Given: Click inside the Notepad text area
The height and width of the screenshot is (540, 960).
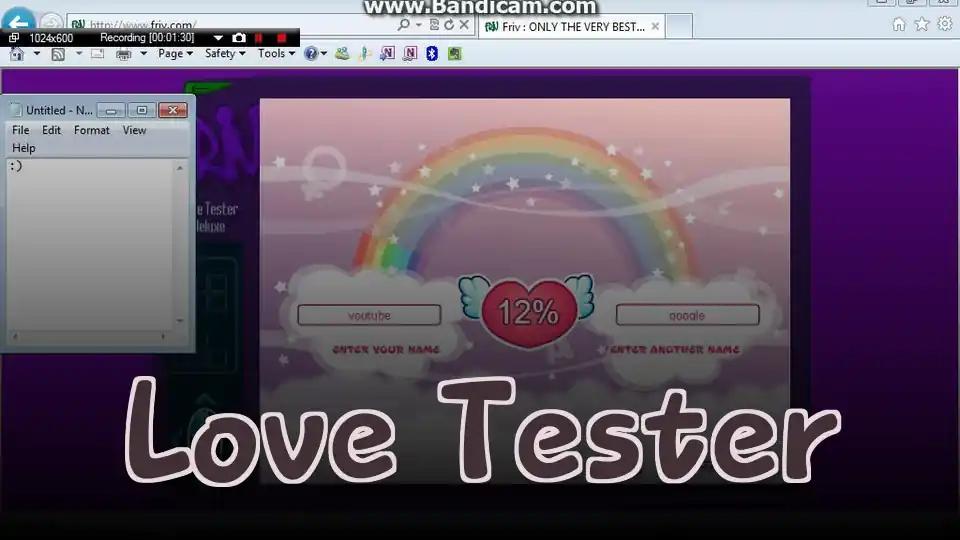Looking at the screenshot, I should pos(91,245).
